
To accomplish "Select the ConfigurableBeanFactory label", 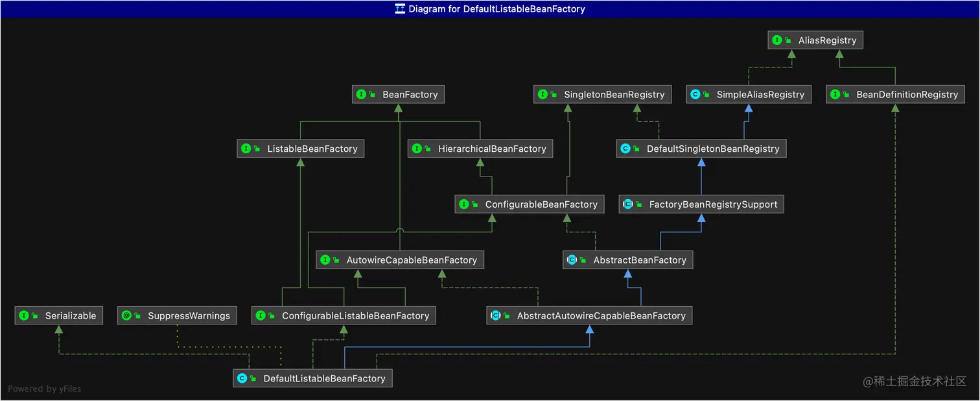I will pos(541,204).
